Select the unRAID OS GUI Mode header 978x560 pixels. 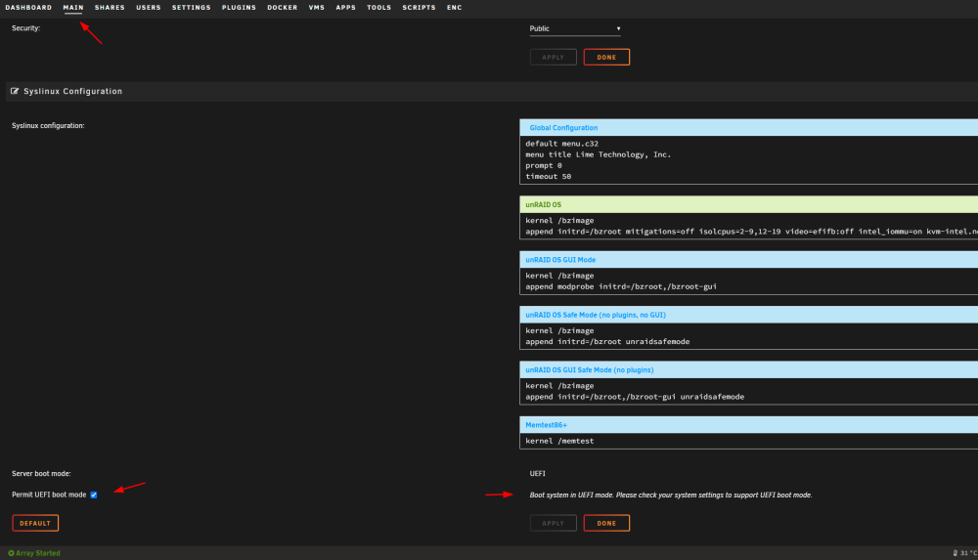point(748,259)
